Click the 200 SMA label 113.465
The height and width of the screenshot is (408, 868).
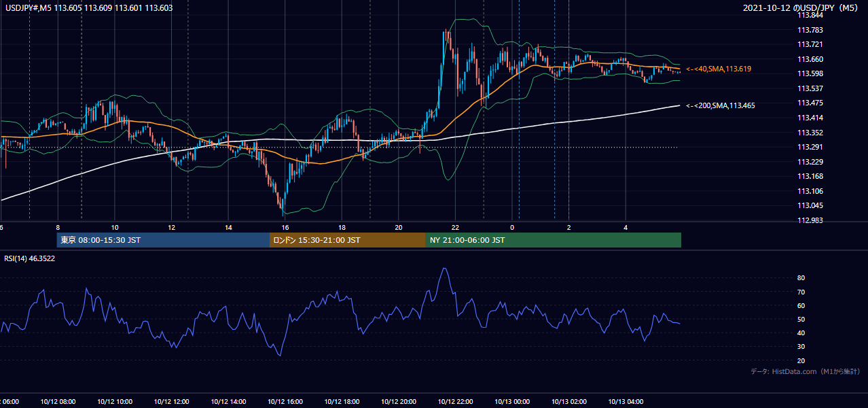[721, 105]
